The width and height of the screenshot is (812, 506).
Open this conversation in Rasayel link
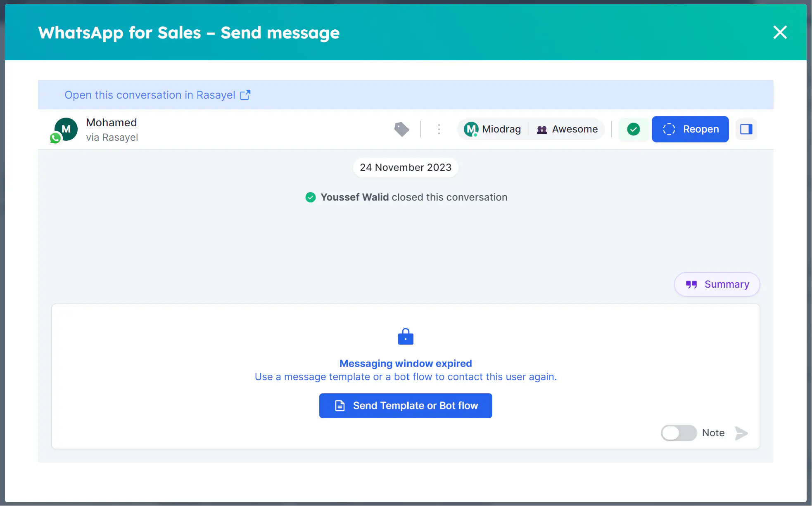click(157, 95)
